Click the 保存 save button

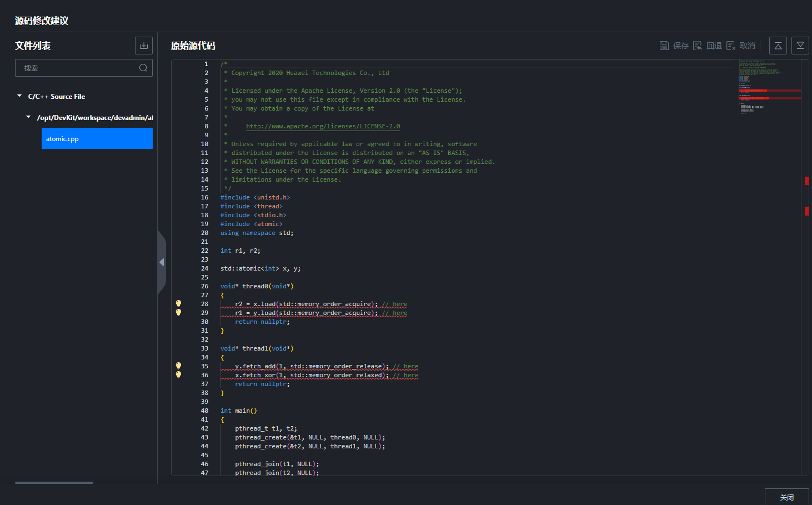pyautogui.click(x=681, y=46)
